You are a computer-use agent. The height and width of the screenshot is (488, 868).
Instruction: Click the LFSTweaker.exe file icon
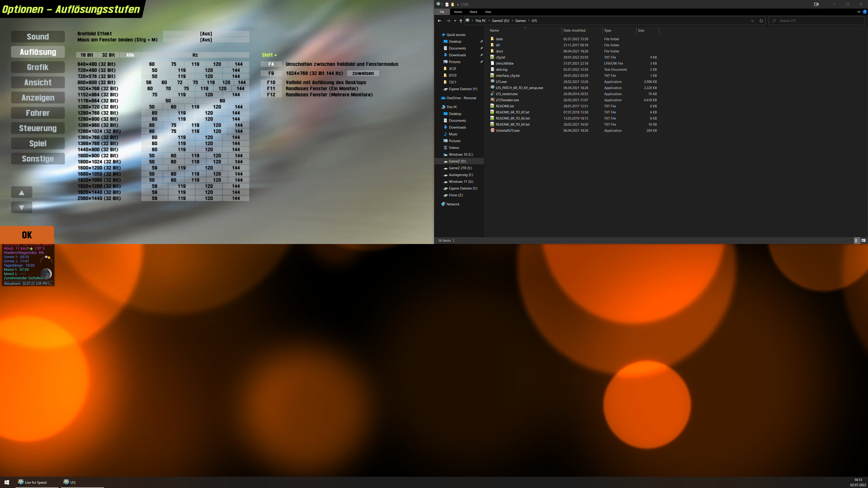pyautogui.click(x=492, y=100)
